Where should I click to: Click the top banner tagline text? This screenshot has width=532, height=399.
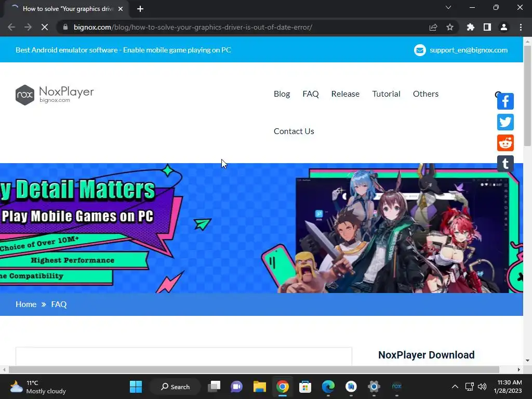tap(123, 50)
